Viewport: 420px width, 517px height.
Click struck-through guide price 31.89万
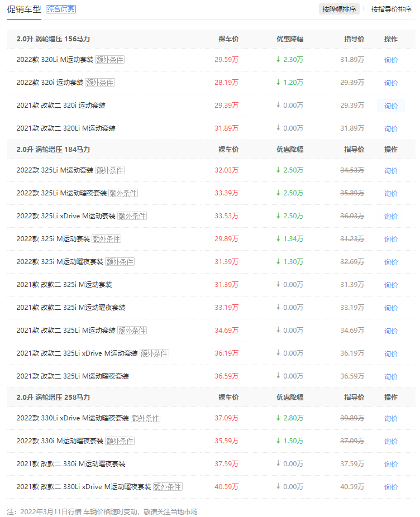pos(352,60)
